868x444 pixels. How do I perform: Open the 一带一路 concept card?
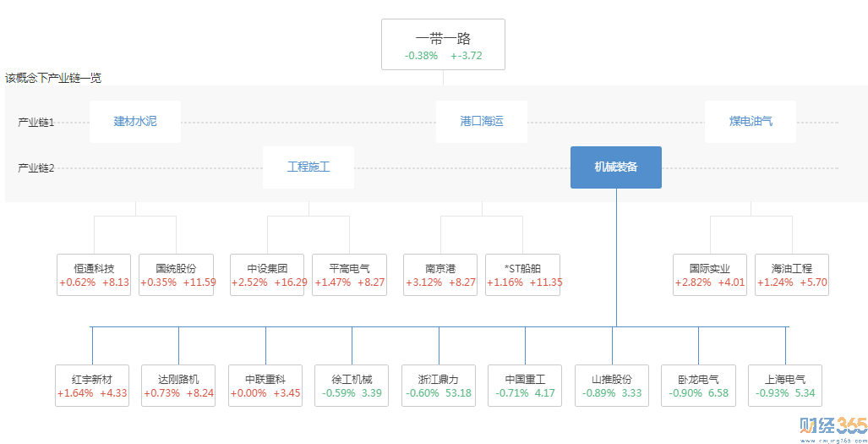(443, 44)
